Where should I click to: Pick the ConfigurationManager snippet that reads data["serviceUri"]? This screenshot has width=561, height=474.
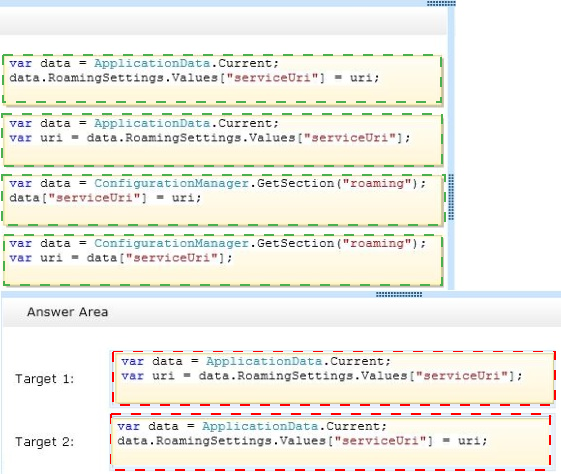coord(223,260)
